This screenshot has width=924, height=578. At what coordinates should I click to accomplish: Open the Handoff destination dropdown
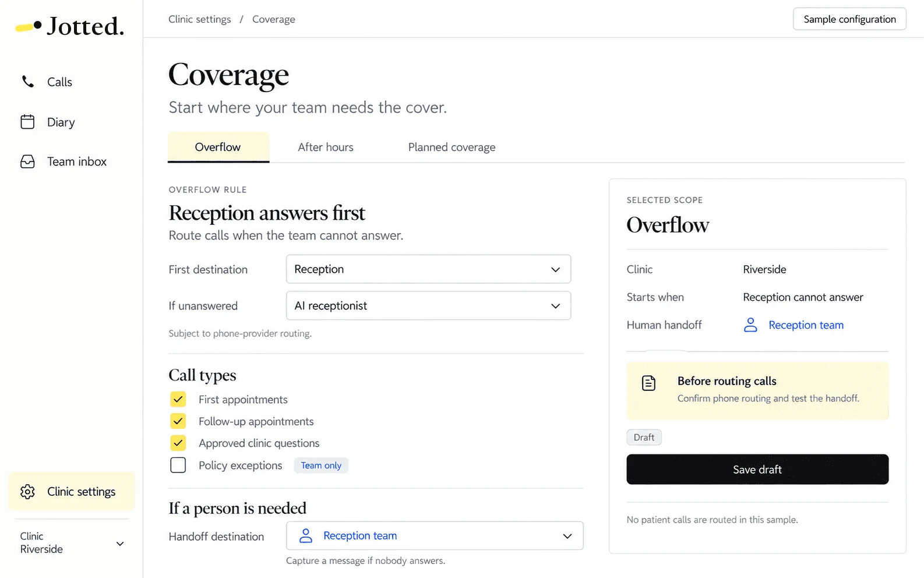coord(435,536)
